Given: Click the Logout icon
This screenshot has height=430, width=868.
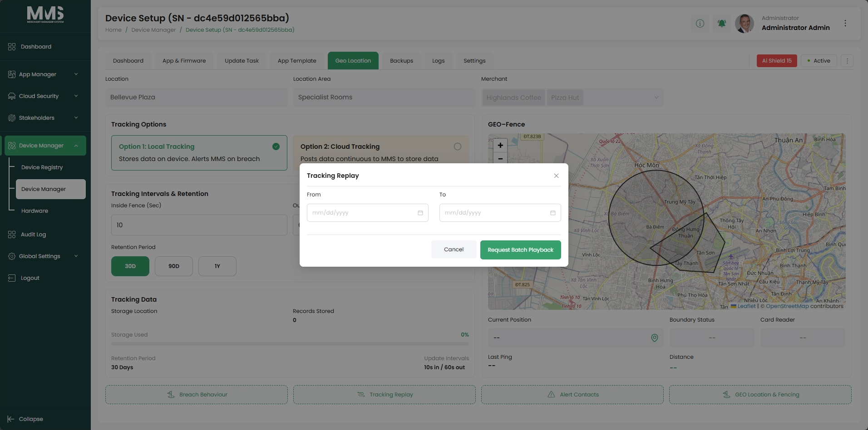Looking at the screenshot, I should [x=12, y=278].
